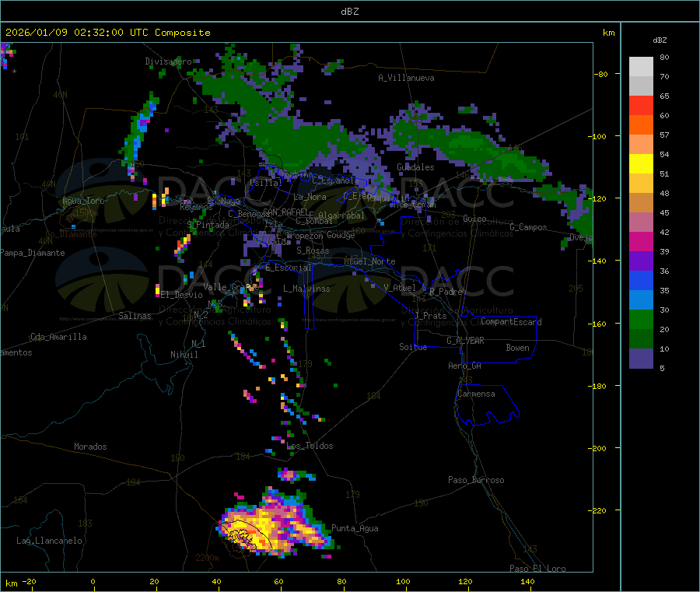This screenshot has height=592, width=700.
Task: Click the A_Villanueva location label
Action: [406, 78]
